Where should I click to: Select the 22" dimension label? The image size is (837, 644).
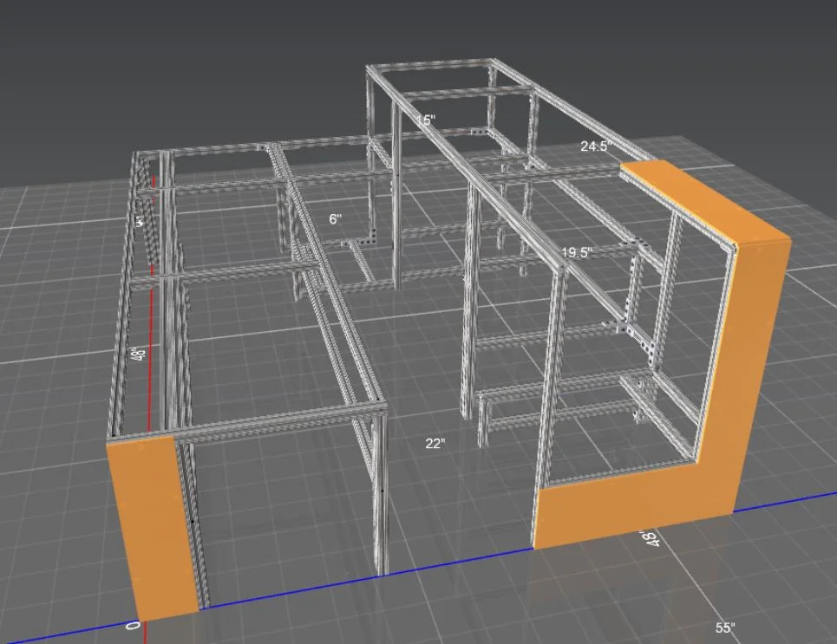tap(435, 443)
